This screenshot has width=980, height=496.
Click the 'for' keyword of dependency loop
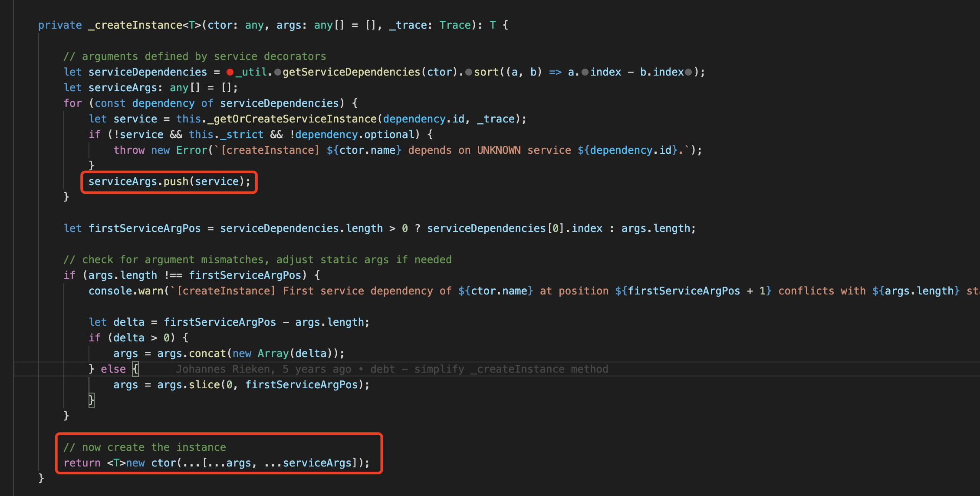72,103
